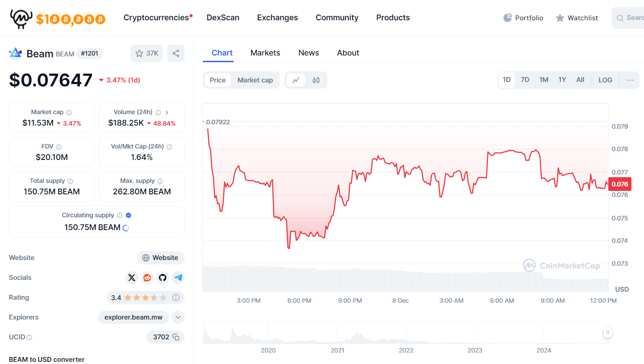
Task: Set chart range to All
Action: [x=580, y=80]
